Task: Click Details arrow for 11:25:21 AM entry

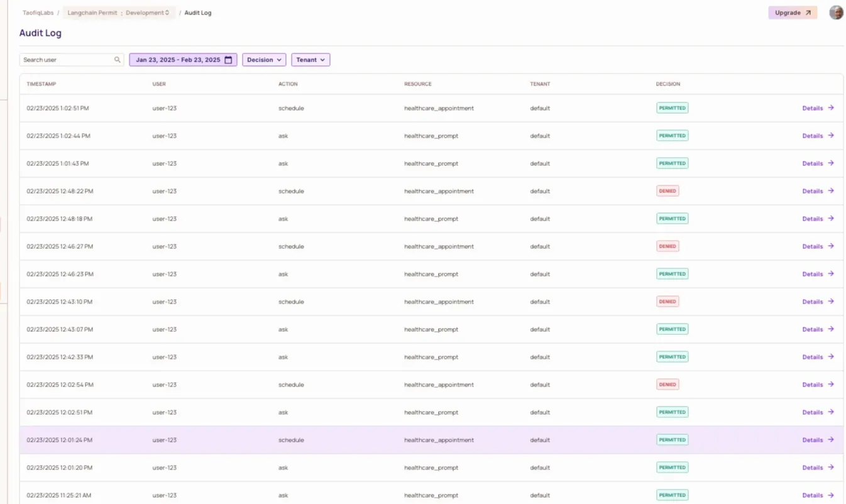Action: click(830, 495)
